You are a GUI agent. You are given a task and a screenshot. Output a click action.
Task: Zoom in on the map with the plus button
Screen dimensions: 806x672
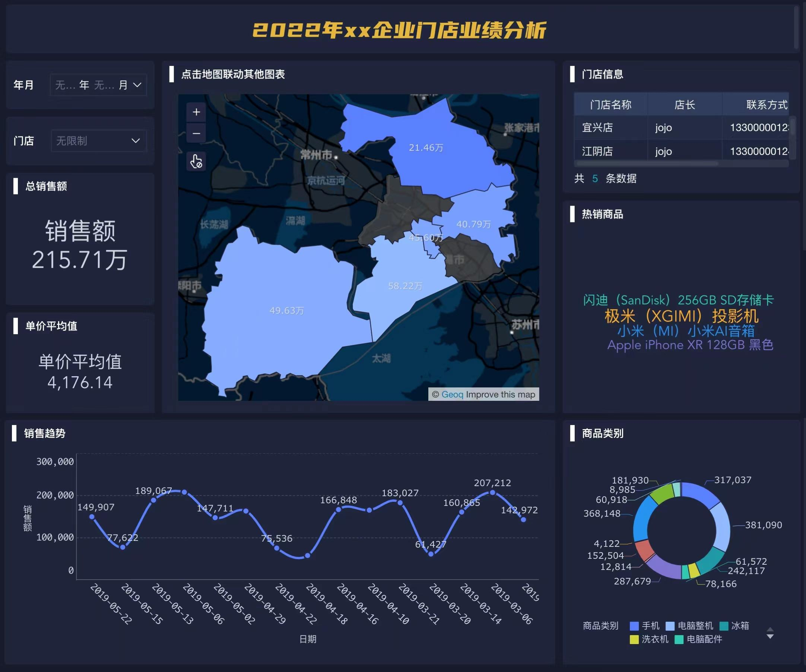point(197,112)
